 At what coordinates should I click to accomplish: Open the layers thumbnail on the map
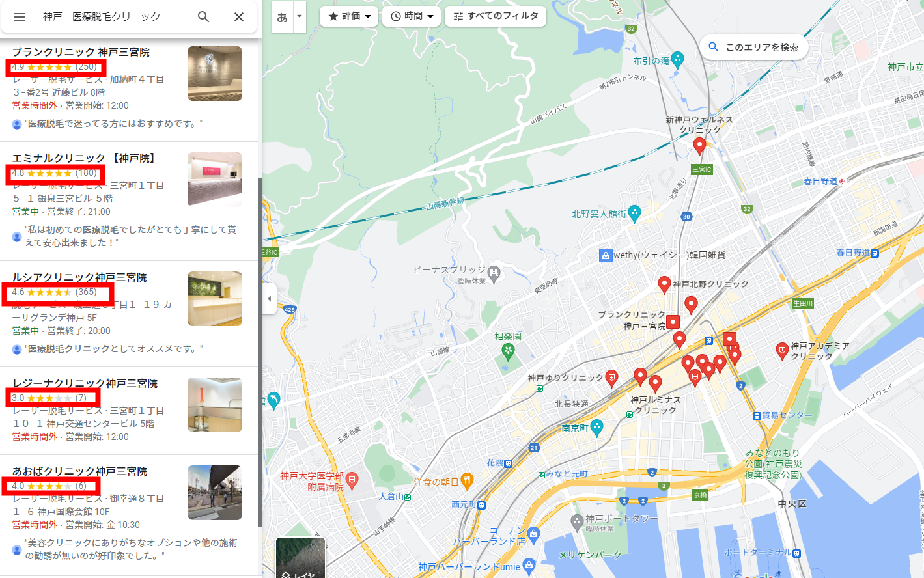[300, 558]
